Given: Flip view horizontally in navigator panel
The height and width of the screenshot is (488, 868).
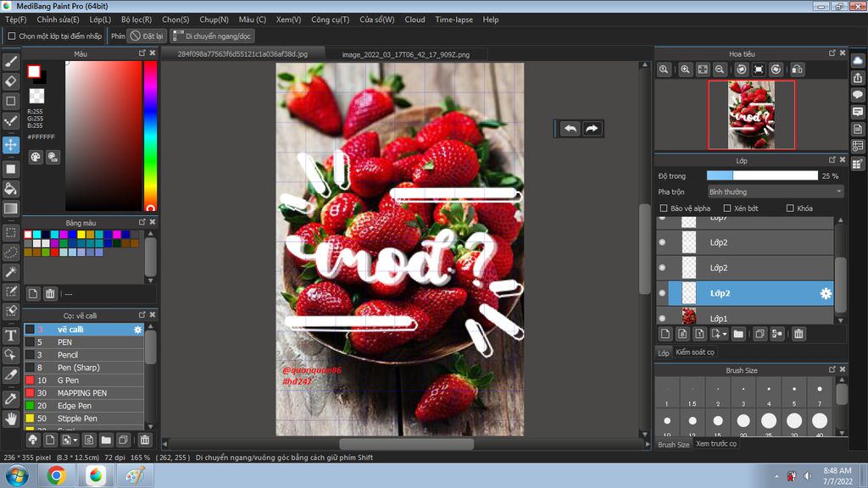Looking at the screenshot, I should click(x=797, y=69).
